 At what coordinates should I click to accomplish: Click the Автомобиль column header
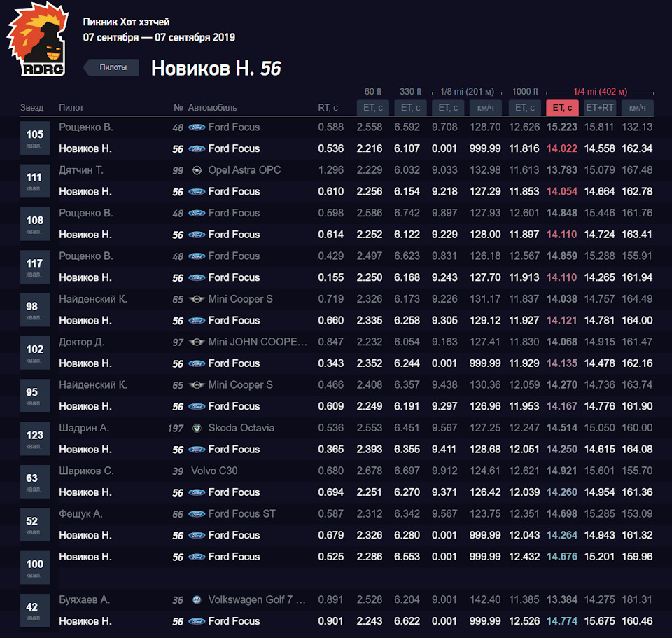pos(212,108)
